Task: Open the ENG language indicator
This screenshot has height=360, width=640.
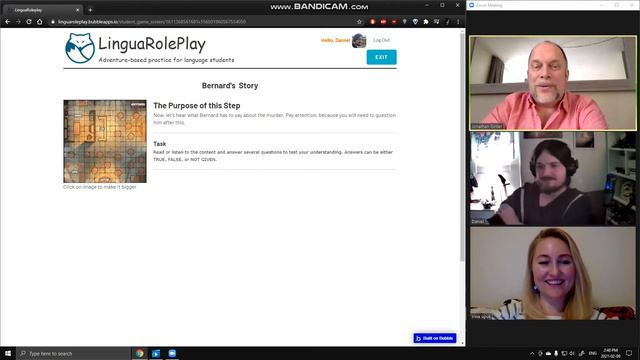Action: pyautogui.click(x=593, y=353)
